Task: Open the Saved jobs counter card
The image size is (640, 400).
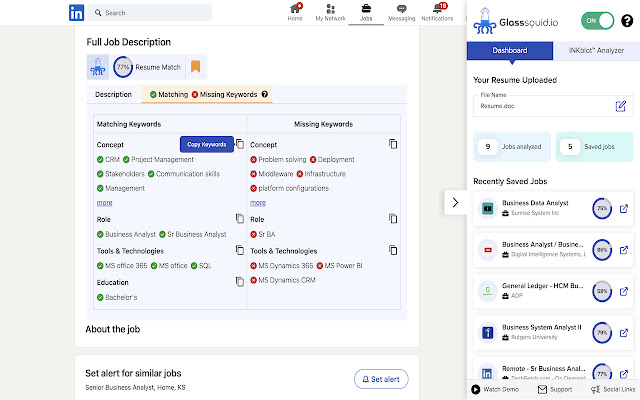Action: pos(594,147)
